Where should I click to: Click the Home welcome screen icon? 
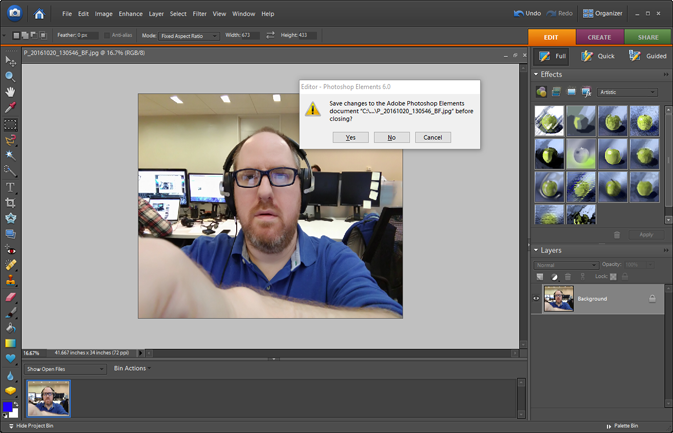pos(39,14)
